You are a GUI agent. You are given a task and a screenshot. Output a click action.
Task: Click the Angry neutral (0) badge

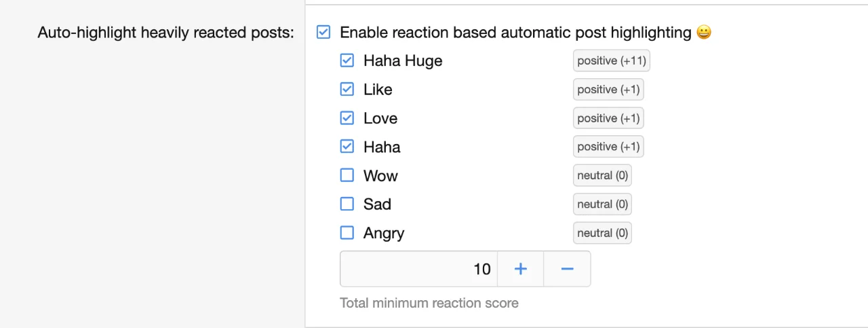602,233
